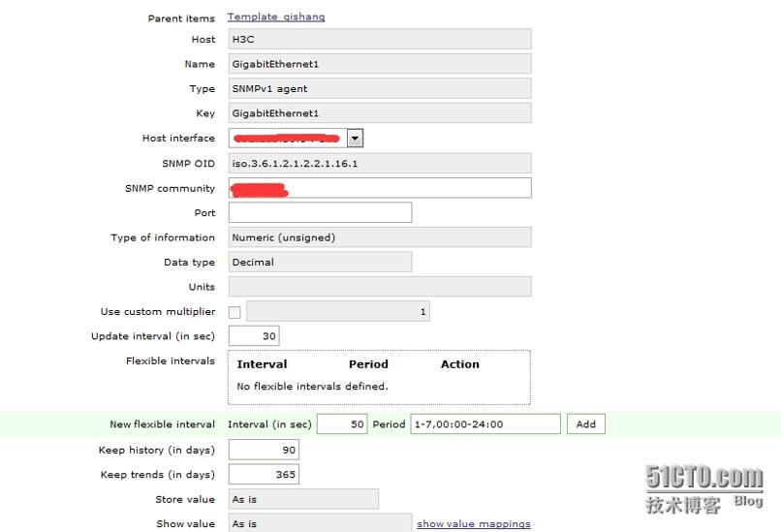Image resolution: width=781 pixels, height=532 pixels.
Task: Open the show value mappings link
Action: pos(474,523)
